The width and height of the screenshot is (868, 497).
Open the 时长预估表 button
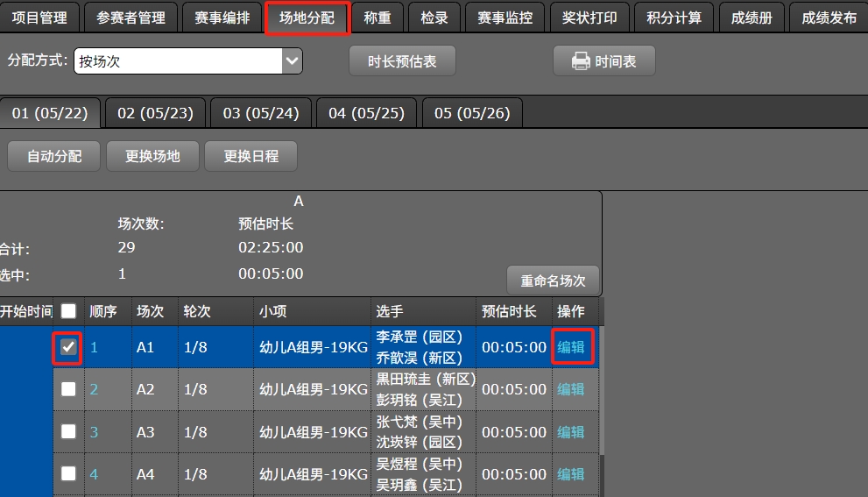(402, 61)
